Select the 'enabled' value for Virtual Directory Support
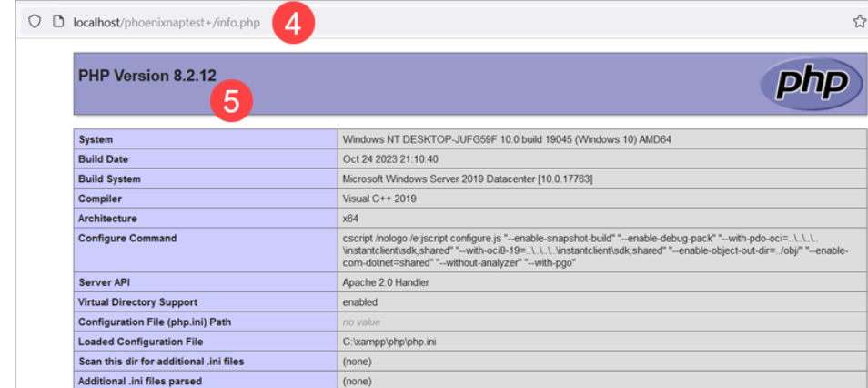868x388 pixels. click(x=359, y=302)
